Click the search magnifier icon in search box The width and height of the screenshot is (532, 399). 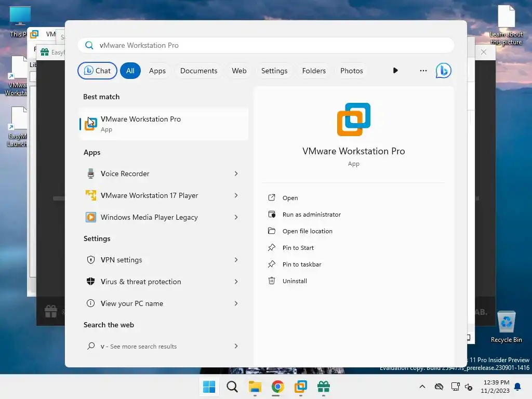pyautogui.click(x=89, y=45)
